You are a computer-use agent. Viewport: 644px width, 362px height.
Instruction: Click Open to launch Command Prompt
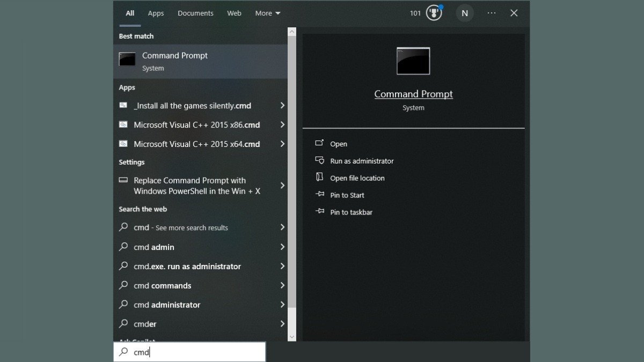point(339,144)
